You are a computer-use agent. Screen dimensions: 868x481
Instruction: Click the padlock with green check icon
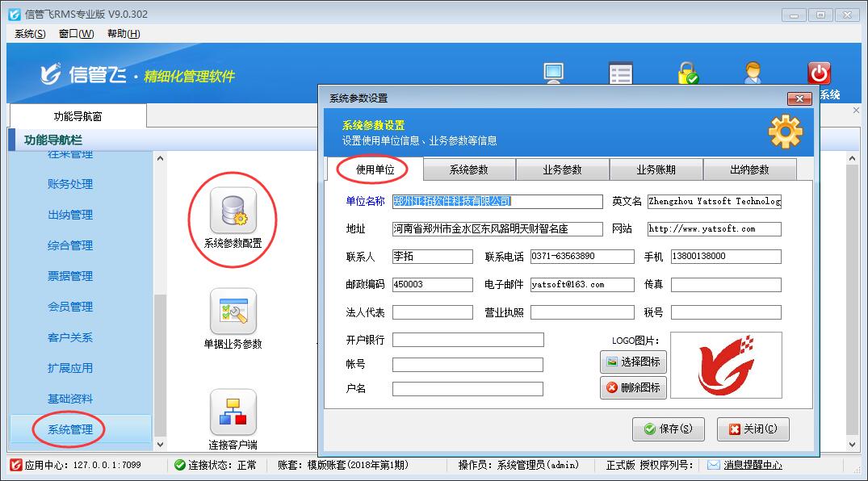(687, 73)
